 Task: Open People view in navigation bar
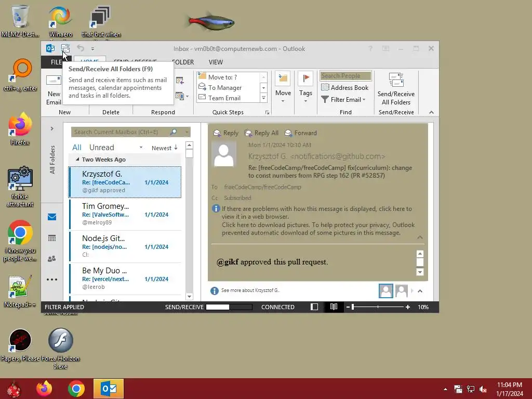click(x=52, y=259)
